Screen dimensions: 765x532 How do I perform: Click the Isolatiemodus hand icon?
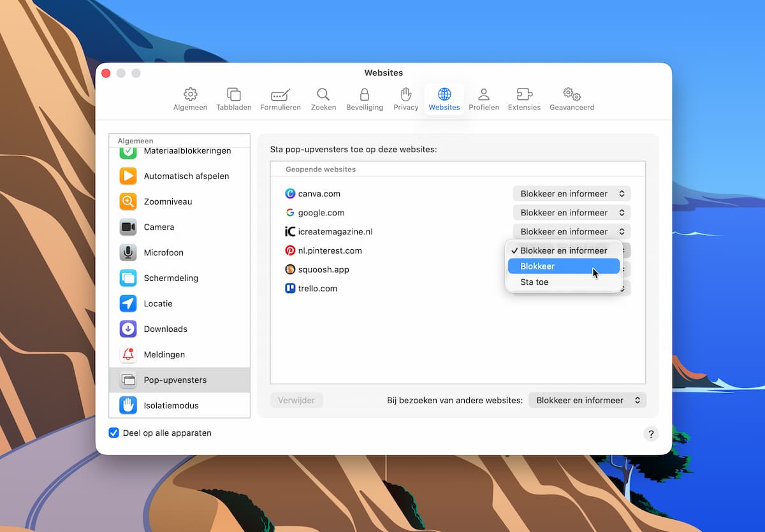pos(128,405)
